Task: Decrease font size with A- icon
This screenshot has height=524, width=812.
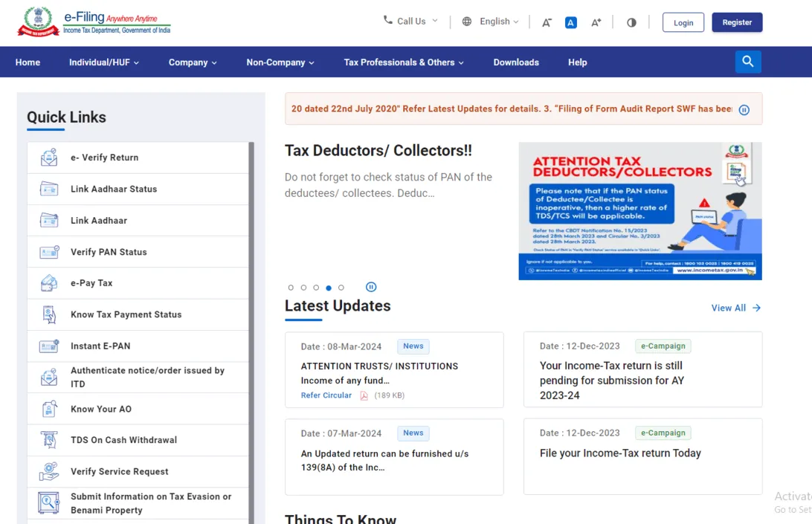Action: [x=547, y=22]
